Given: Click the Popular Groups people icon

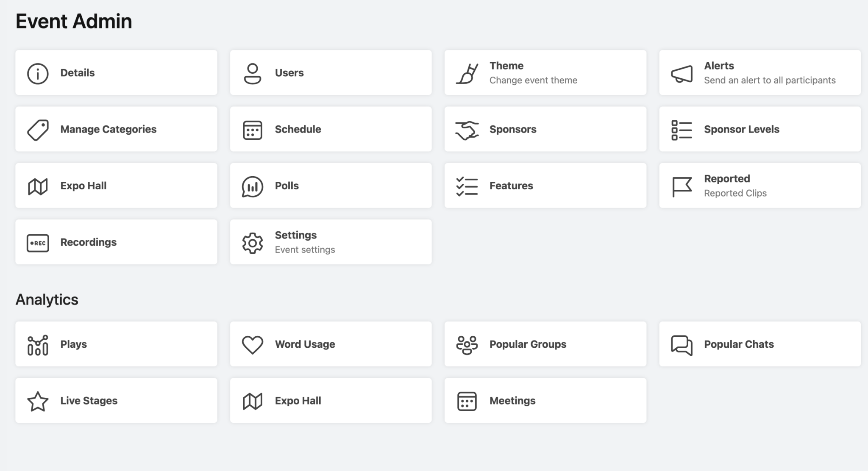Looking at the screenshot, I should tap(467, 344).
